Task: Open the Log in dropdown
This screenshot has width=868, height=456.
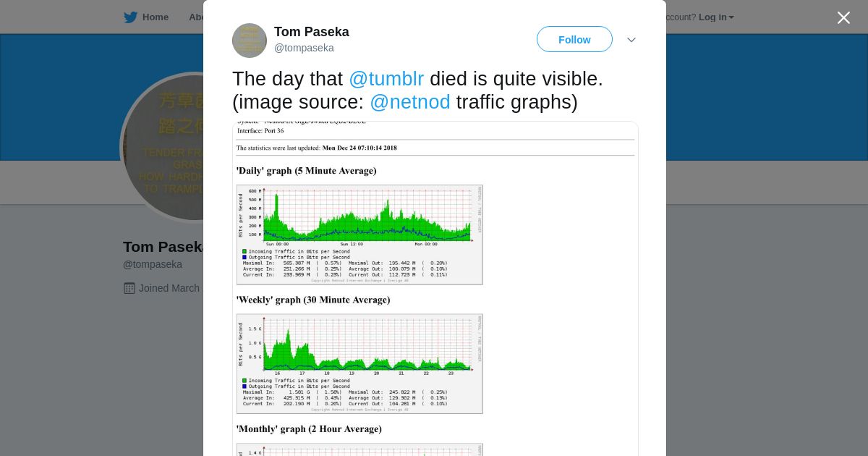Action: point(716,17)
